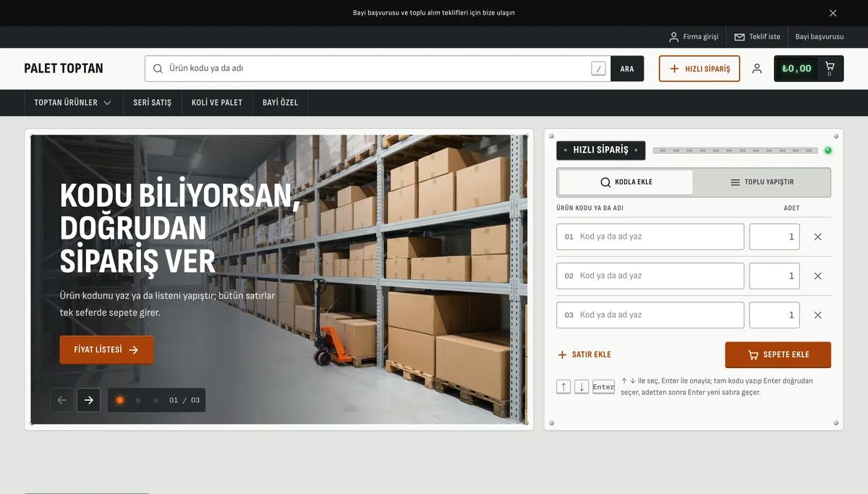Remove quick order row 03
The image size is (868, 494).
click(818, 315)
